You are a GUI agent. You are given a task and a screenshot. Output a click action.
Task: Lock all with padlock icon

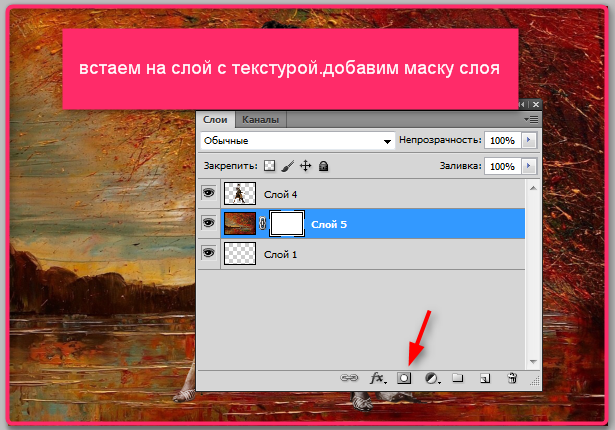pyautogui.click(x=323, y=166)
